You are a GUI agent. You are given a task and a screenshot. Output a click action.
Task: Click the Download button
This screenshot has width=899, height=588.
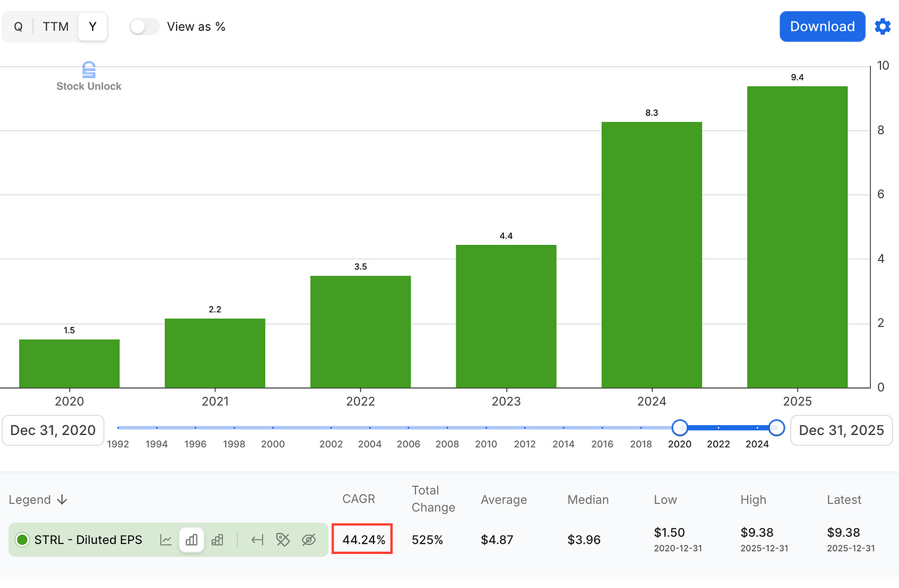coord(822,26)
